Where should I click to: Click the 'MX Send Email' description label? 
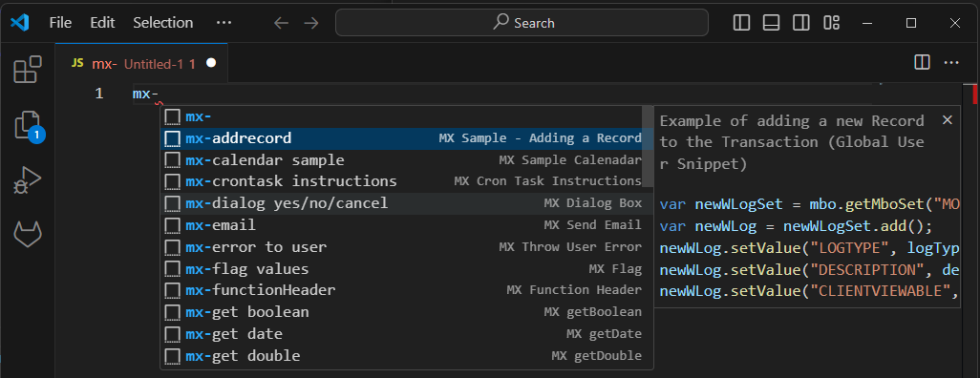point(592,225)
